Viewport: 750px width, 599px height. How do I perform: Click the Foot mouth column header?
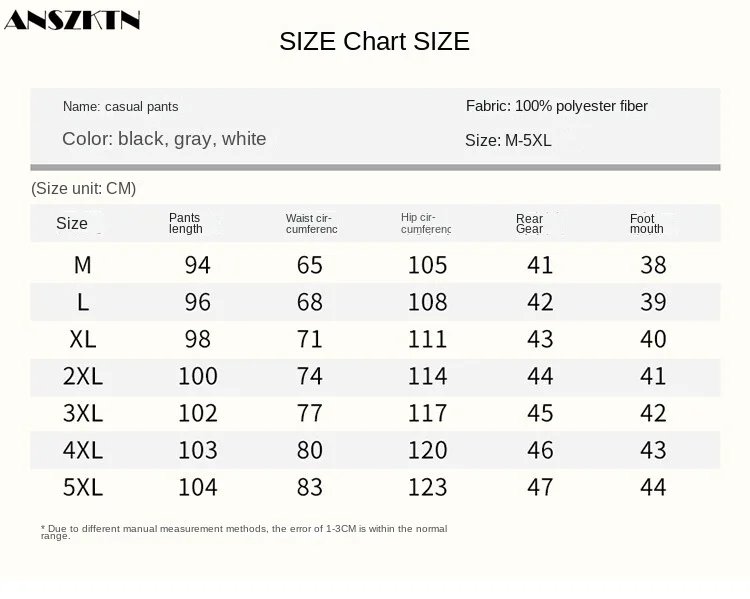(x=647, y=223)
